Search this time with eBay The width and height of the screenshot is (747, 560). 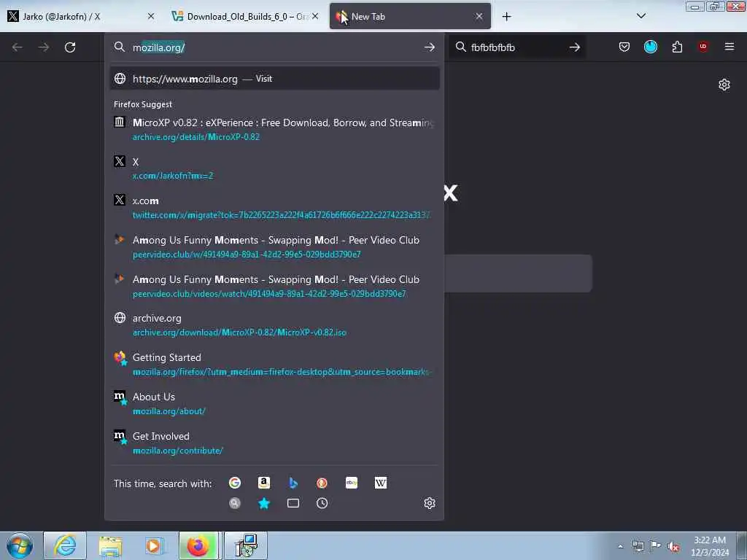352,483
